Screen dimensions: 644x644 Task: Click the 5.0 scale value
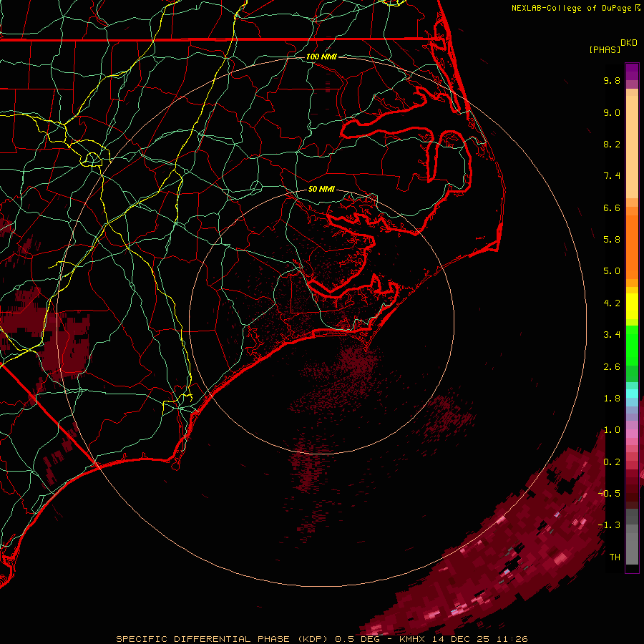pyautogui.click(x=612, y=271)
